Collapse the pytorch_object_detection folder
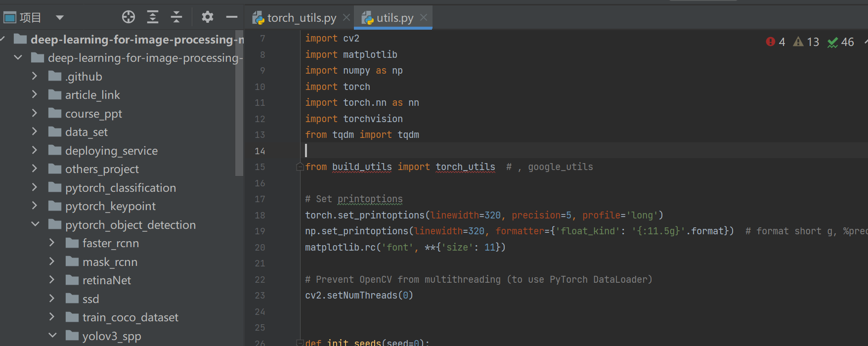The height and width of the screenshot is (346, 868). pos(35,224)
